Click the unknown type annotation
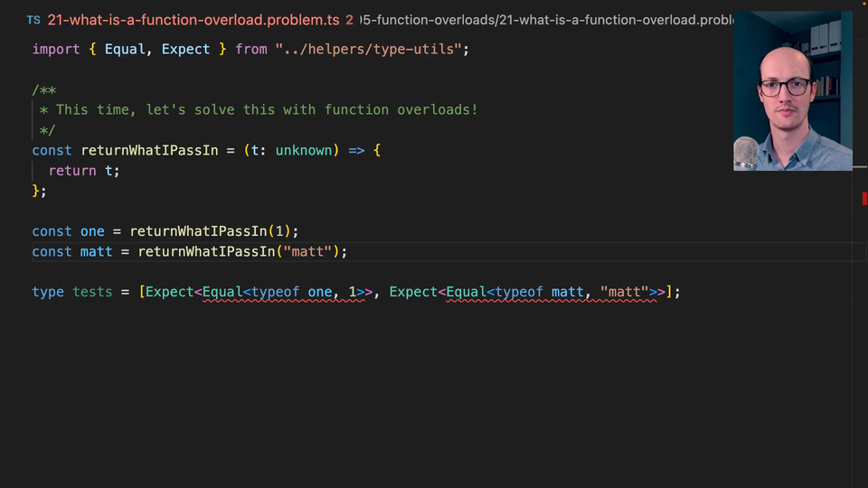This screenshot has height=488, width=868. click(304, 150)
